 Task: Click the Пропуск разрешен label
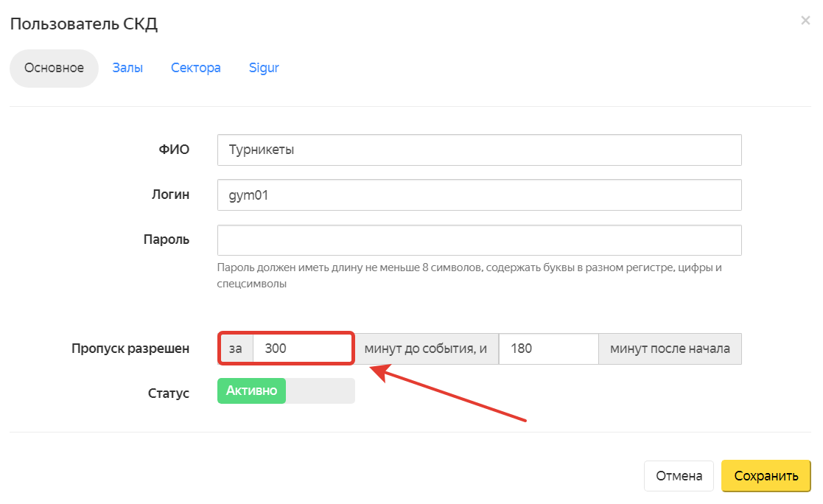click(x=130, y=349)
